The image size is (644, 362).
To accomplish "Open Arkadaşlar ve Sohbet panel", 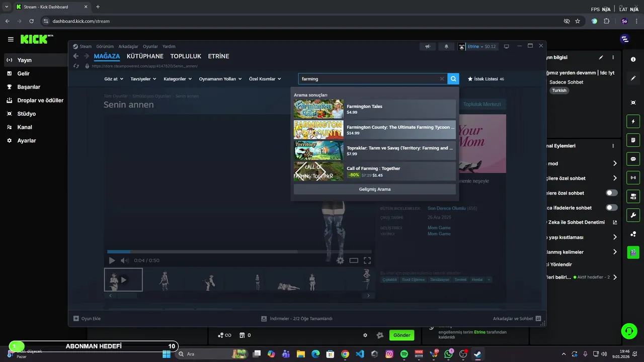I will pos(517,318).
